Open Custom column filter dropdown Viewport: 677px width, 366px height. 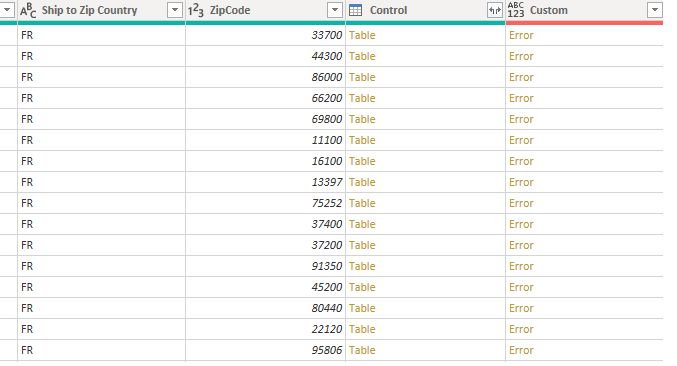click(655, 10)
